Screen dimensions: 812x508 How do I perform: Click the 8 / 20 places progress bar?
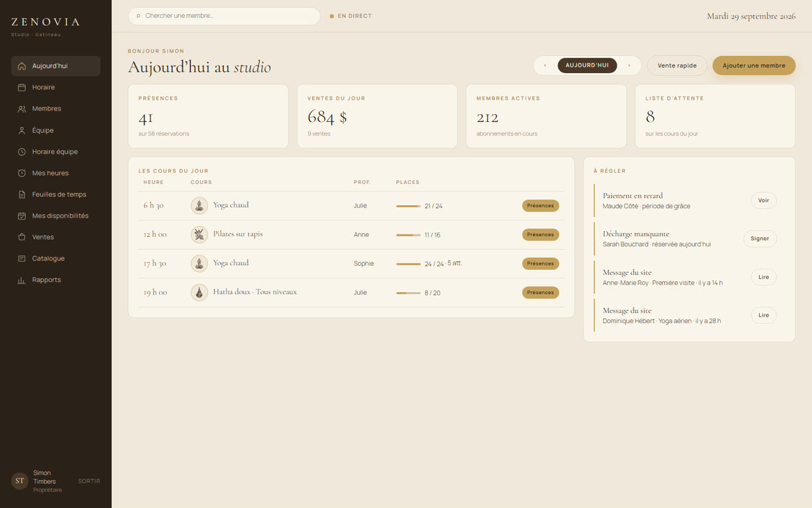pyautogui.click(x=409, y=293)
